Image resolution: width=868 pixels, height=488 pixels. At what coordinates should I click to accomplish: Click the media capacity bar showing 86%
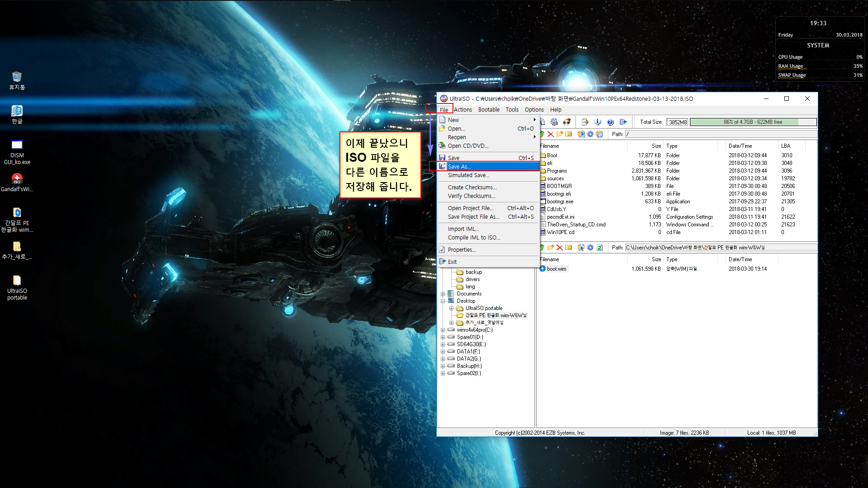click(x=753, y=122)
